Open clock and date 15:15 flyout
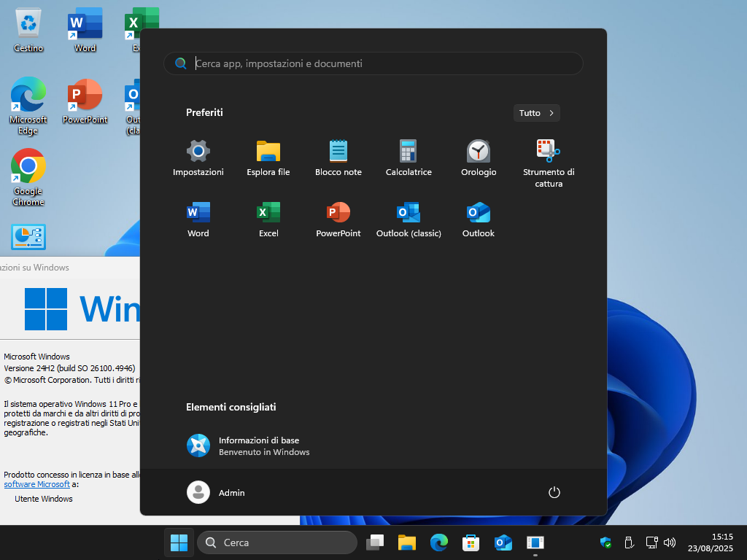This screenshot has height=560, width=747. pos(711,542)
